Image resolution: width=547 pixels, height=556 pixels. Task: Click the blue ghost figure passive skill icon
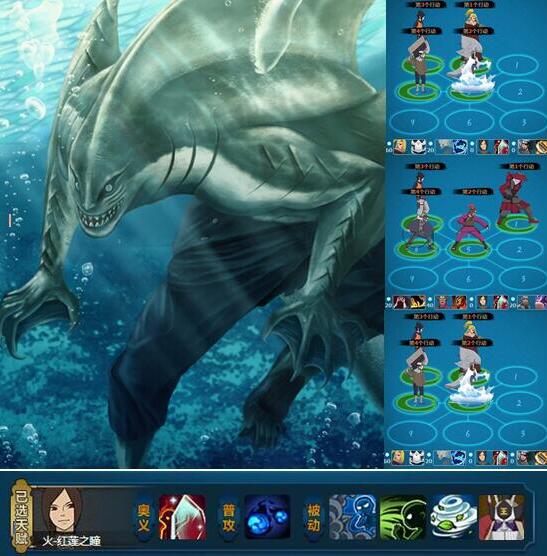click(352, 517)
